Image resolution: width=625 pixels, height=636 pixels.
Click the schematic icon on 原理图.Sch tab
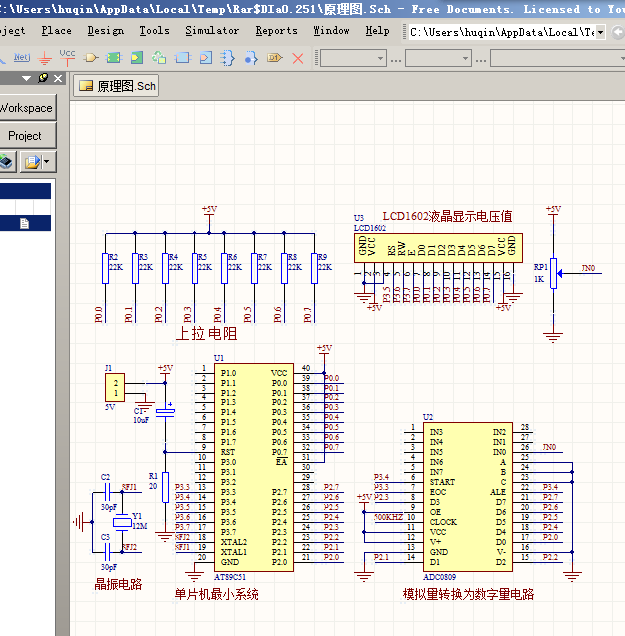click(x=86, y=86)
